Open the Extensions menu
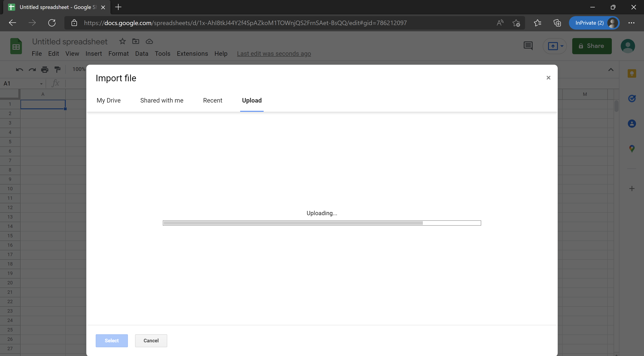644x356 pixels. [192, 54]
